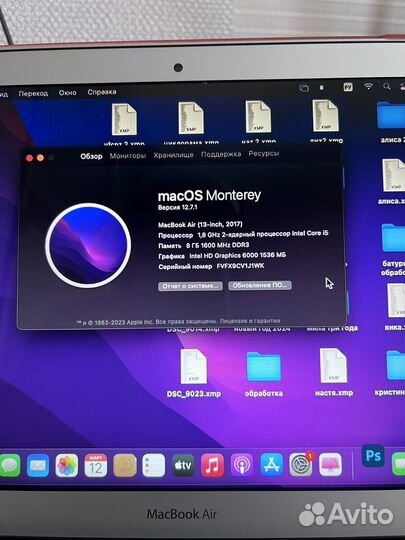Select the Обзор tab

point(91,156)
